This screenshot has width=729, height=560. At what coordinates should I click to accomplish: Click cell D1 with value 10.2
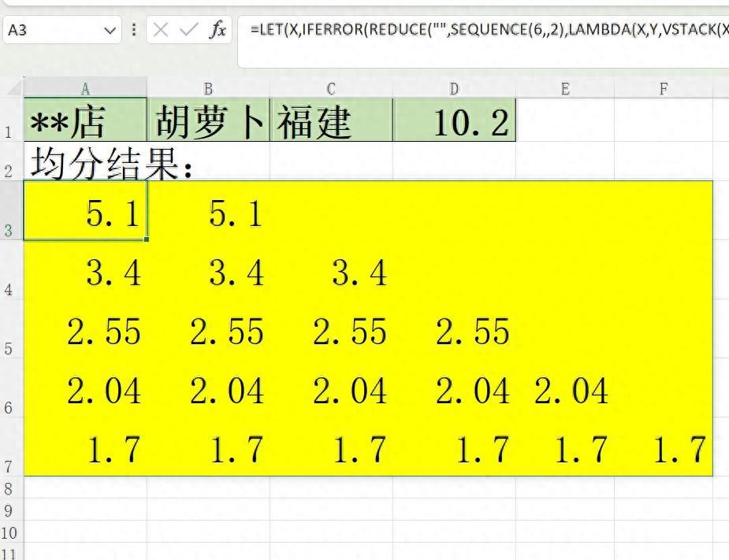454,120
